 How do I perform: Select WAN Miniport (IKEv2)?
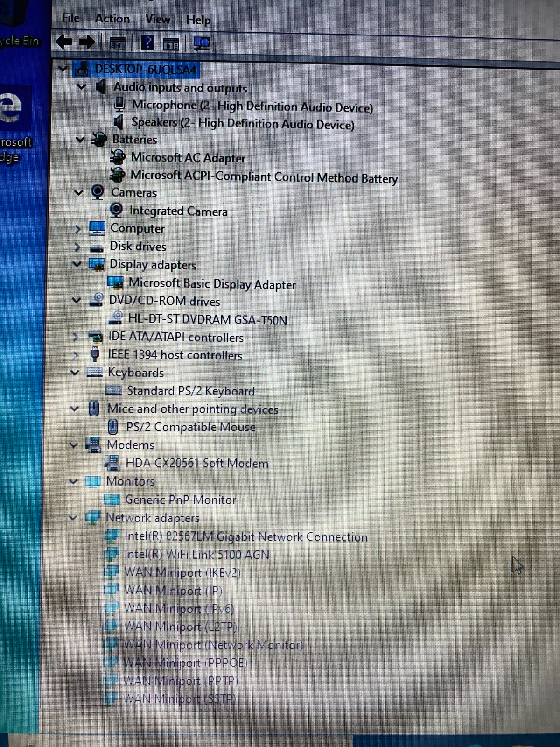182,572
